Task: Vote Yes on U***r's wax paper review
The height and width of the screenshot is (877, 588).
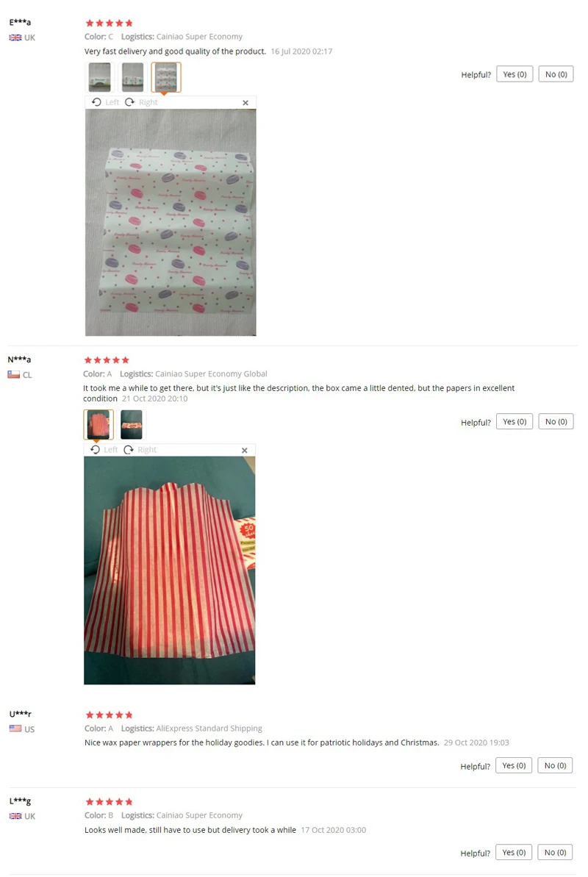Action: pos(514,766)
